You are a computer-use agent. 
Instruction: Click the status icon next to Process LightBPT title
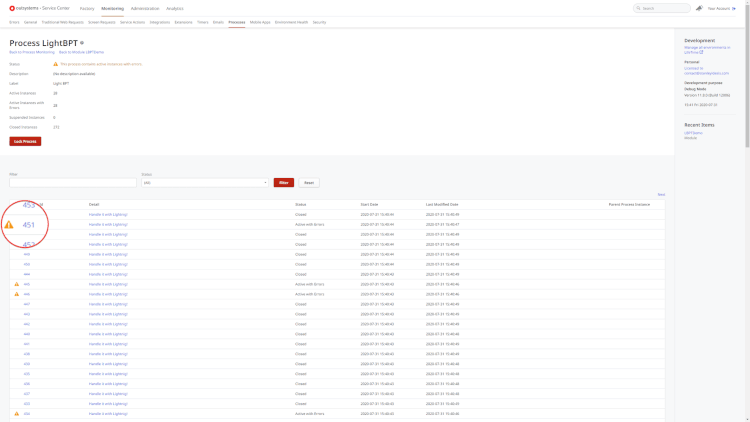[82, 44]
